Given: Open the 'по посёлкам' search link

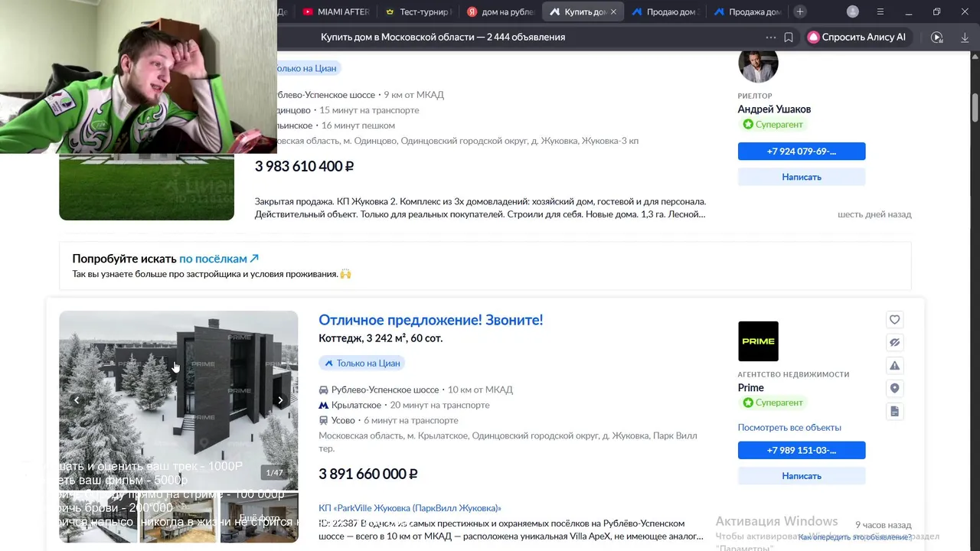Looking at the screenshot, I should [218, 259].
